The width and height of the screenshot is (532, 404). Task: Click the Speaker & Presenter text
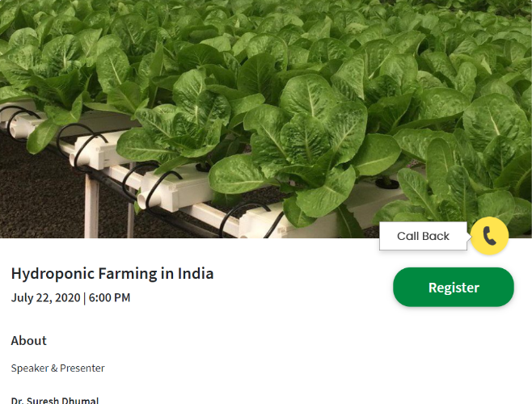click(57, 368)
